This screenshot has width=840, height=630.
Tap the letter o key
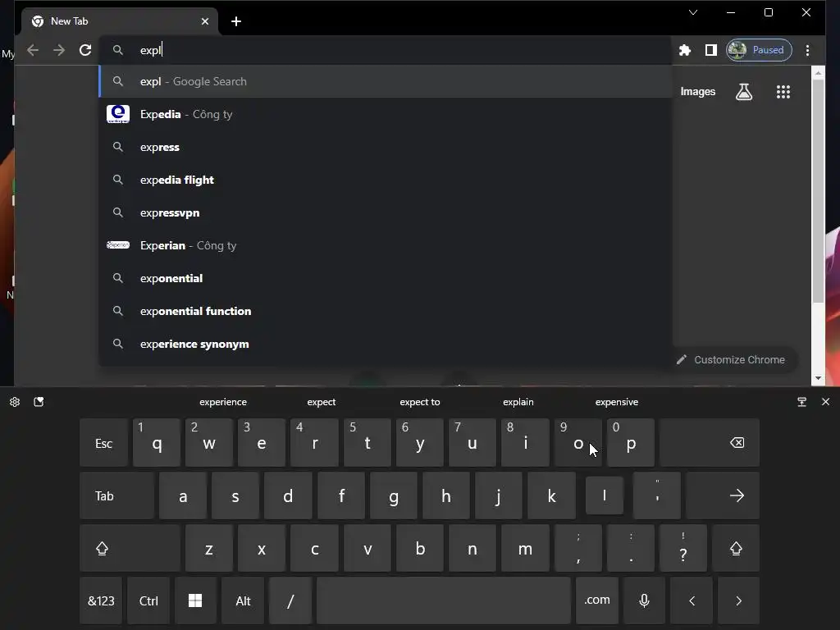[x=578, y=442]
